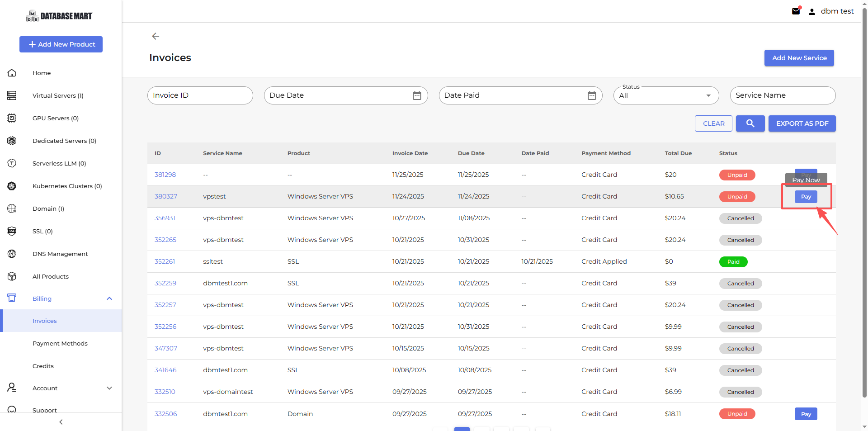Click Unpaid status of invoice 381298

737,175
